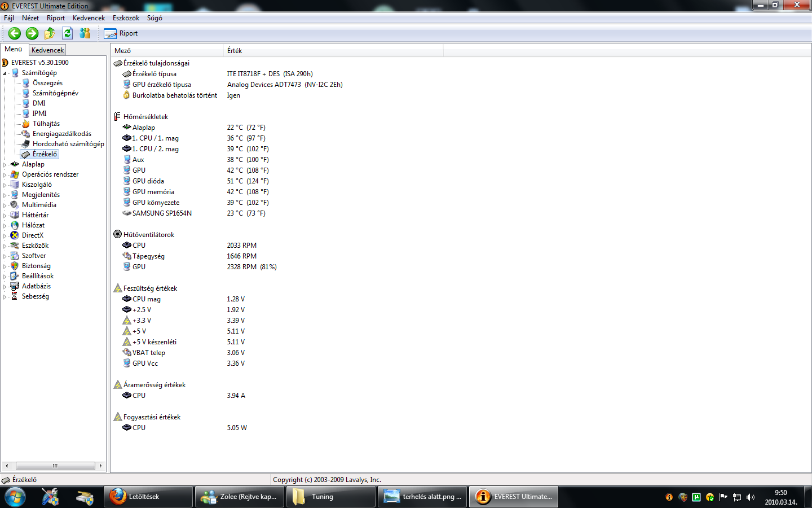
Task: Expand the Kiszolgáló node
Action: pos(5,185)
